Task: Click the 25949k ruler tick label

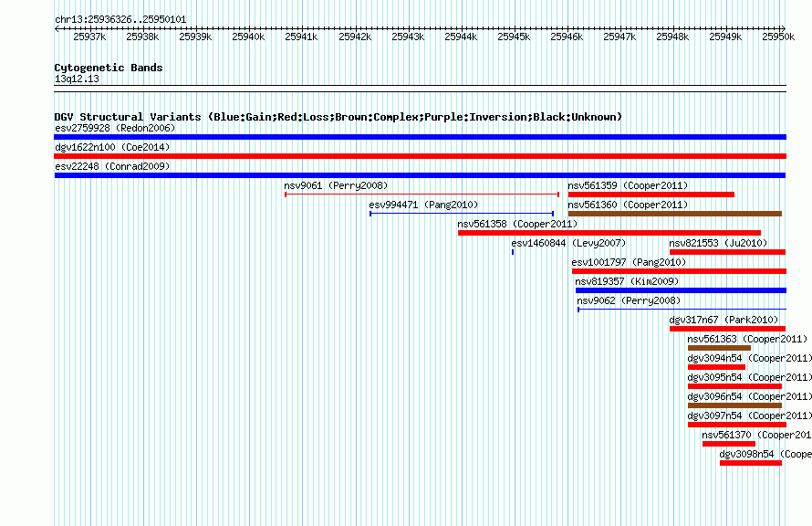Action: coord(725,37)
